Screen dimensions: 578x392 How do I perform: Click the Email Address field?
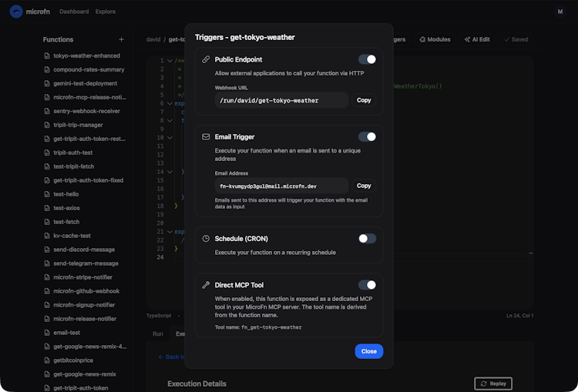(281, 186)
